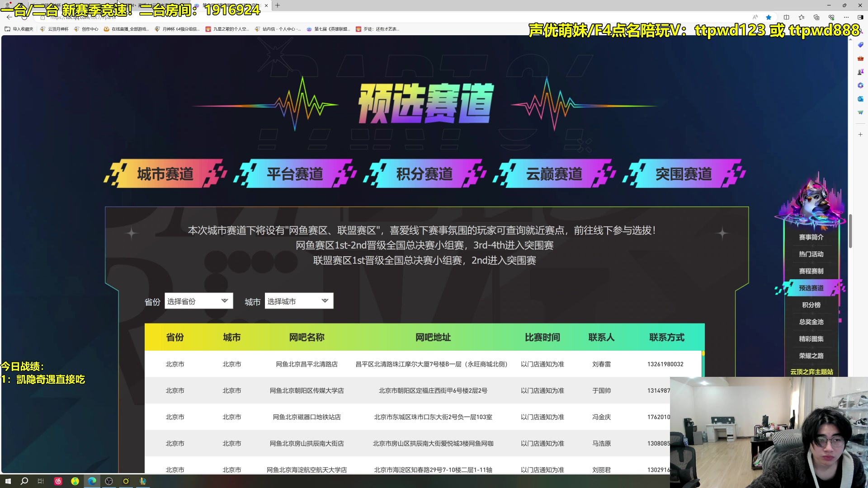This screenshot has width=868, height=488.
Task: Open the chess games icon in Edge sidebar
Action: click(x=860, y=71)
